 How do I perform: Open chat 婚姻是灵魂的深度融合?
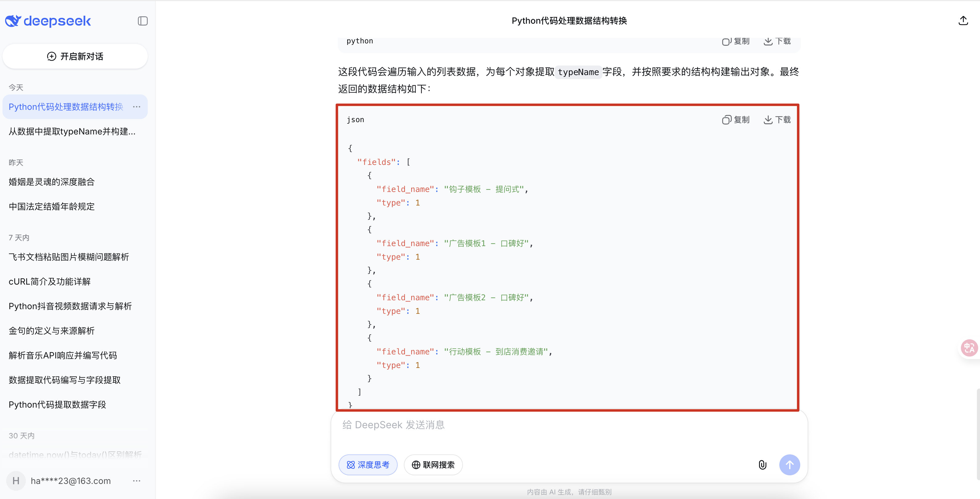pyautogui.click(x=52, y=182)
